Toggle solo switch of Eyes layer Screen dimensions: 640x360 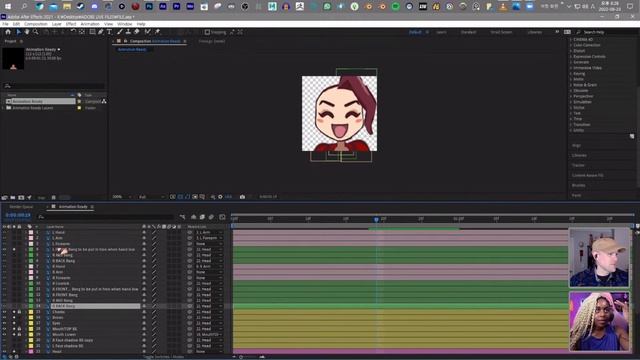point(14,323)
